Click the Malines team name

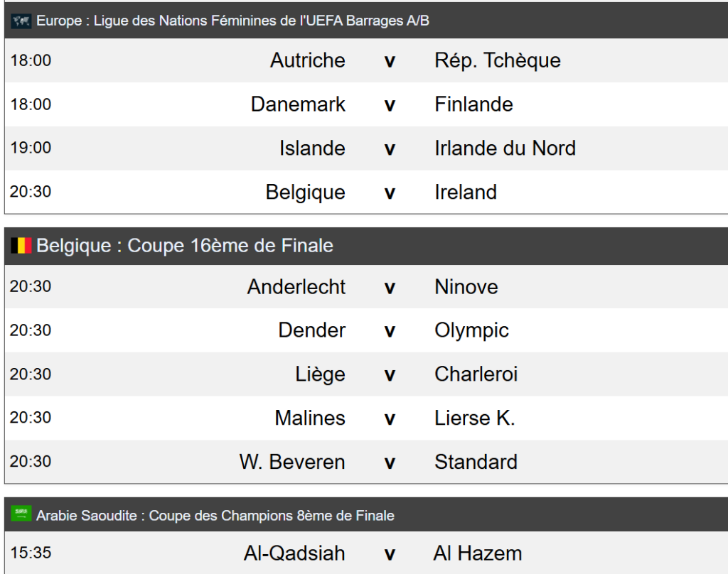point(310,418)
